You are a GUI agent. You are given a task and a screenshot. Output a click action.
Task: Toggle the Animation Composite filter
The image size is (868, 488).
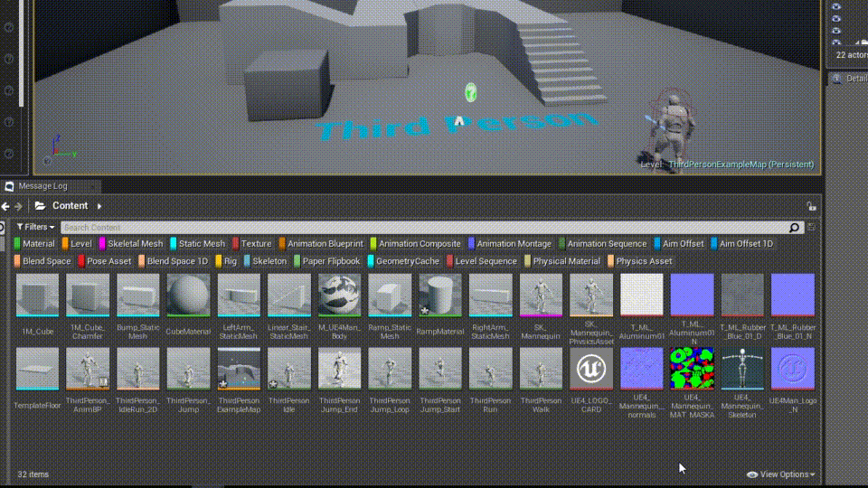[x=415, y=243]
